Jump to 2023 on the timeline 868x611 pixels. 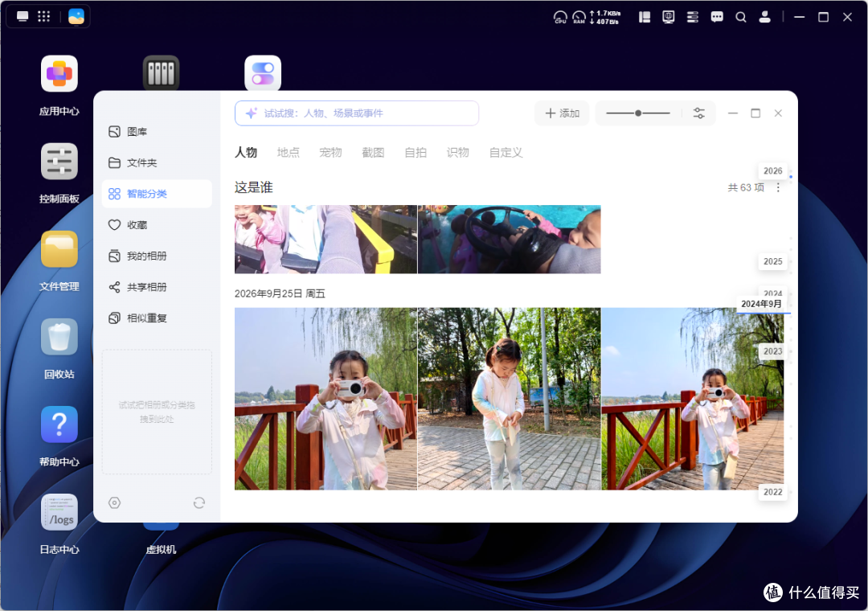[x=773, y=351]
